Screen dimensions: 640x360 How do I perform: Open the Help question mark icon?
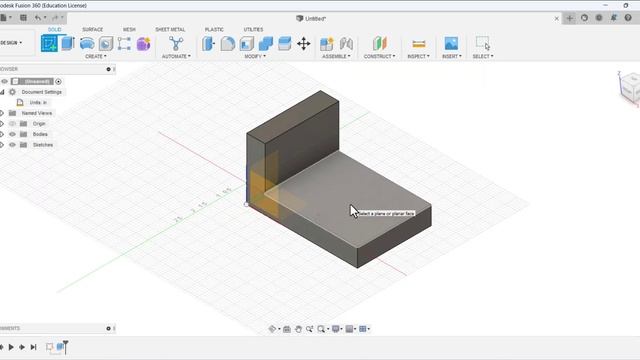[628, 18]
